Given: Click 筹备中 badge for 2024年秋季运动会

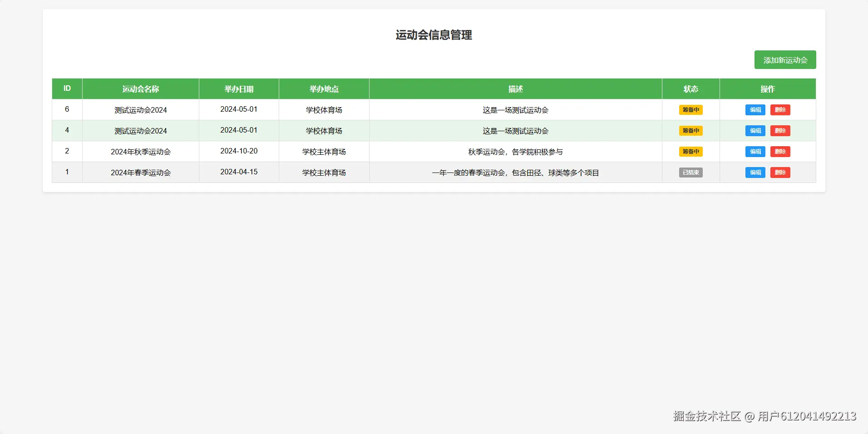Looking at the screenshot, I should click(x=691, y=152).
